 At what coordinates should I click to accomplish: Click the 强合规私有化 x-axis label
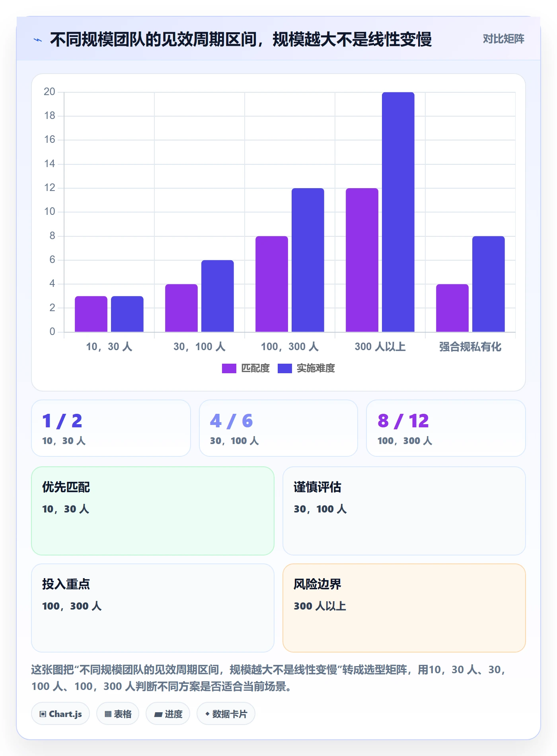(x=470, y=347)
